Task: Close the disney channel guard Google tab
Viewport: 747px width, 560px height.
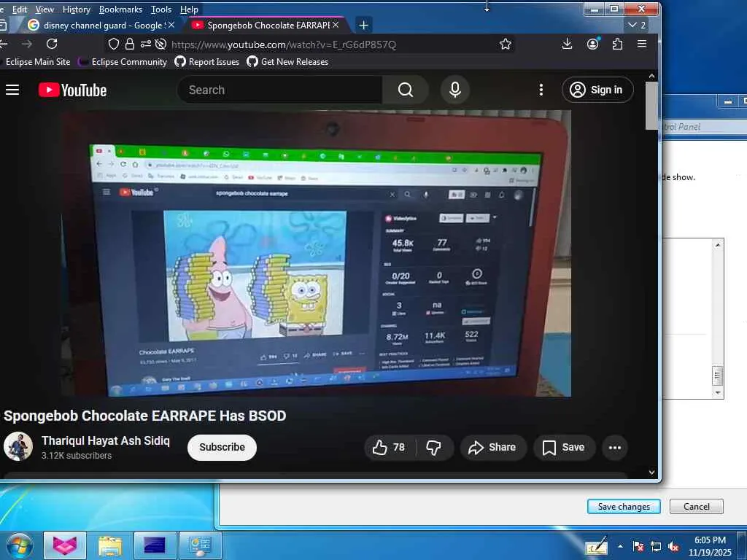Action: click(x=171, y=25)
